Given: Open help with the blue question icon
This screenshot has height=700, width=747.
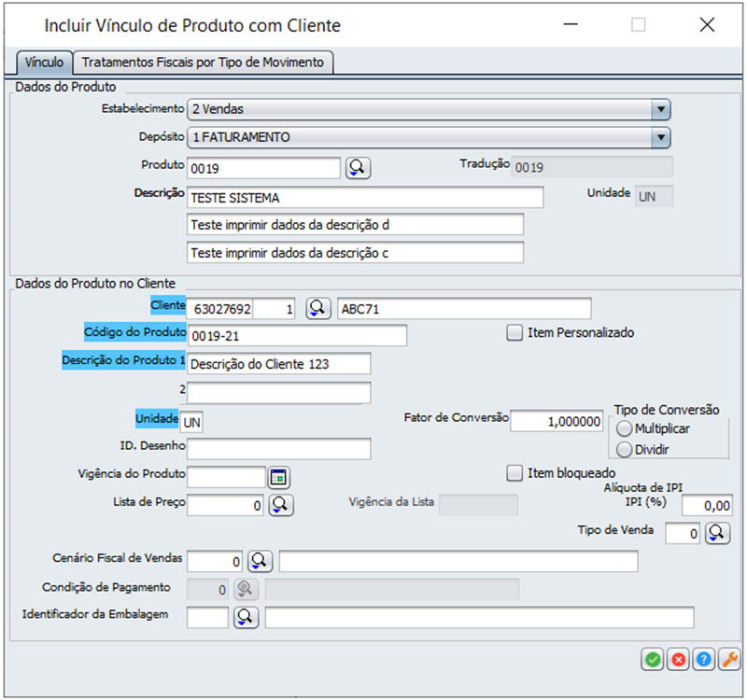Looking at the screenshot, I should (703, 660).
